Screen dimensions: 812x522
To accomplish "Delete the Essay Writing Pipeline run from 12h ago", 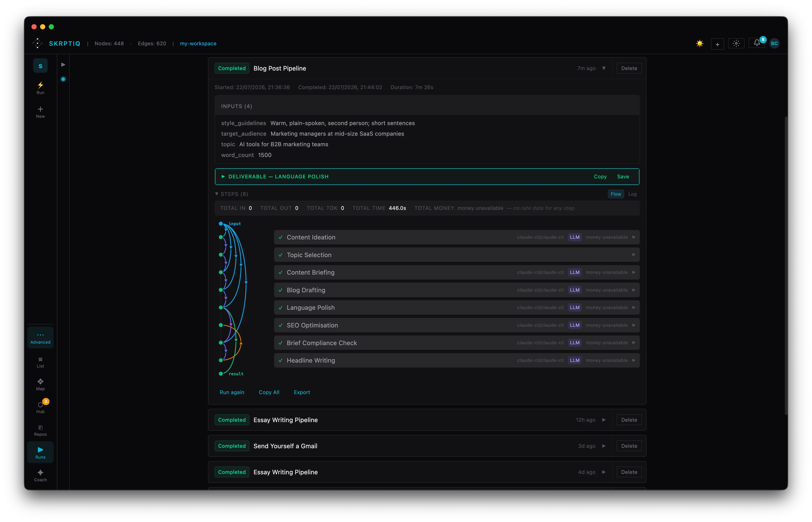I will tap(629, 420).
